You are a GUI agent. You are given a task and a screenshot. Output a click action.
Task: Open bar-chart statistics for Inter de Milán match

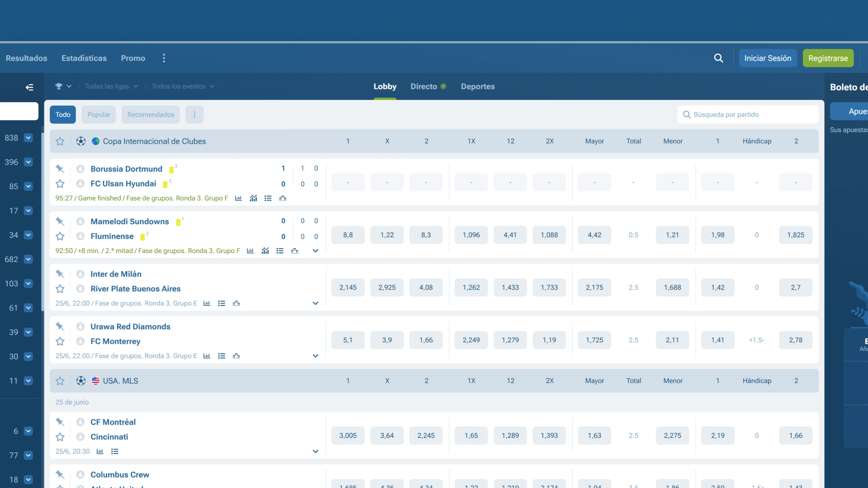(x=207, y=303)
